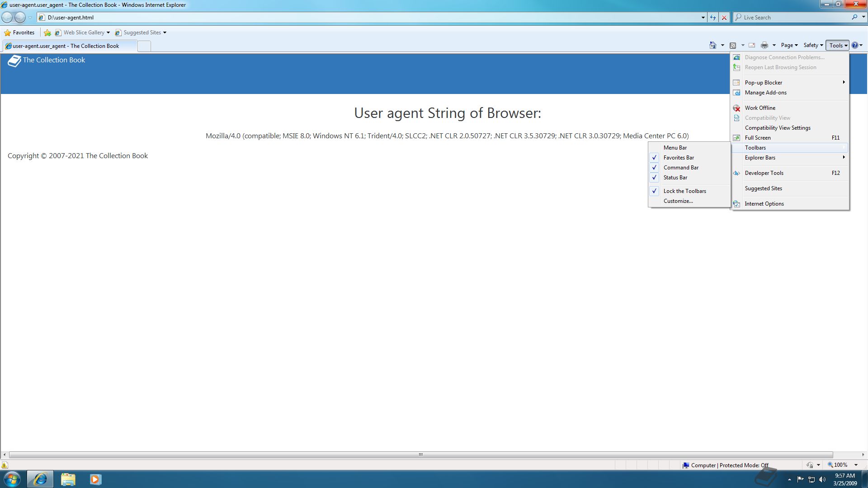The height and width of the screenshot is (488, 868).
Task: Launch Windows Media Player from taskbar
Action: coord(95,479)
